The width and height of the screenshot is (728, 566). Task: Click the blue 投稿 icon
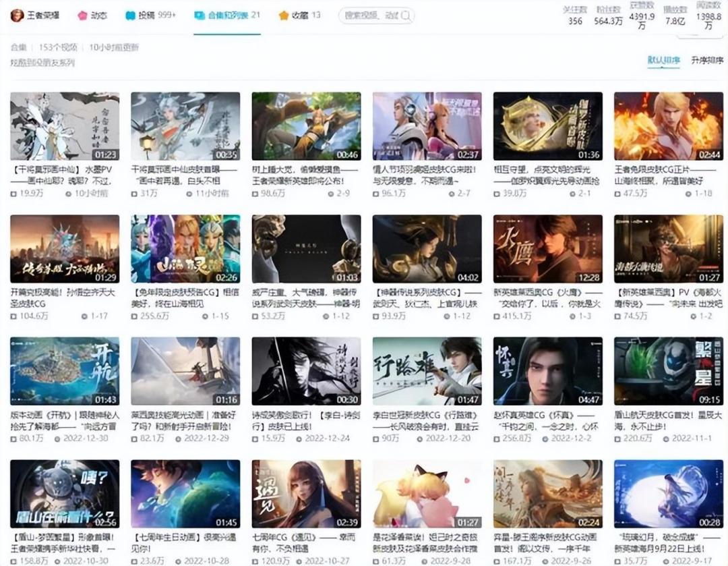pos(131,16)
